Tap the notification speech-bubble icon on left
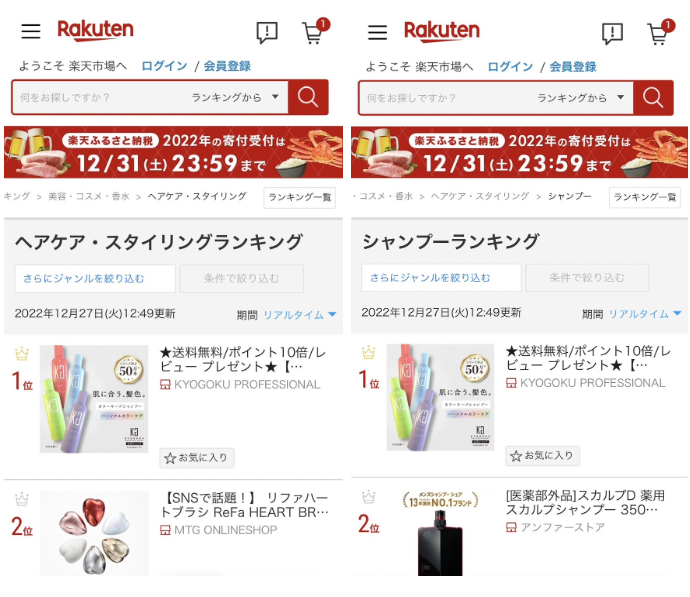The height and width of the screenshot is (597, 690). (267, 32)
